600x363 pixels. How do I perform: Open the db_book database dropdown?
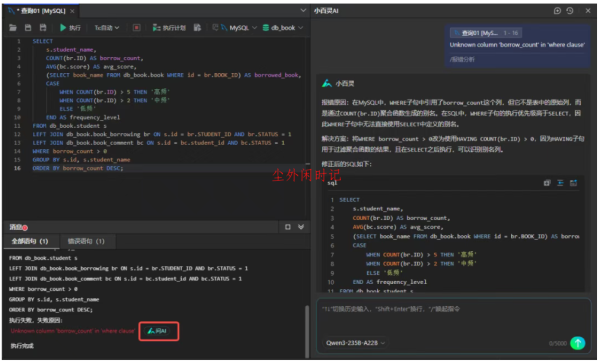click(x=283, y=28)
